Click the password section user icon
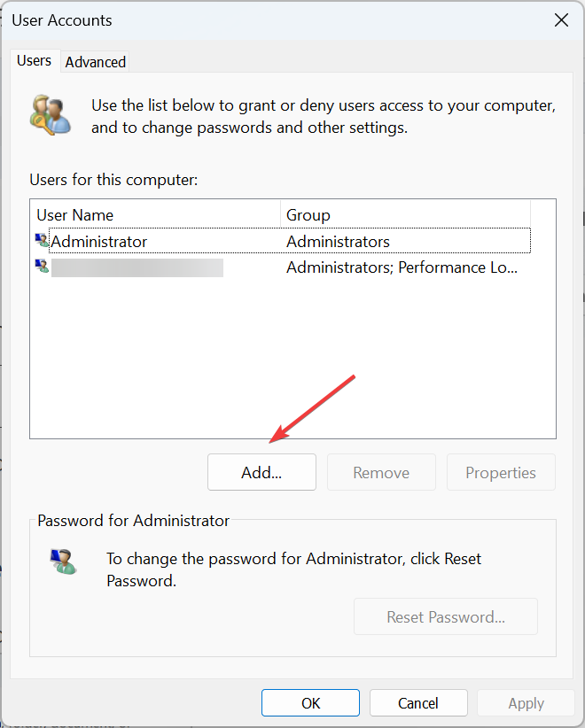The width and height of the screenshot is (585, 728). click(x=63, y=561)
